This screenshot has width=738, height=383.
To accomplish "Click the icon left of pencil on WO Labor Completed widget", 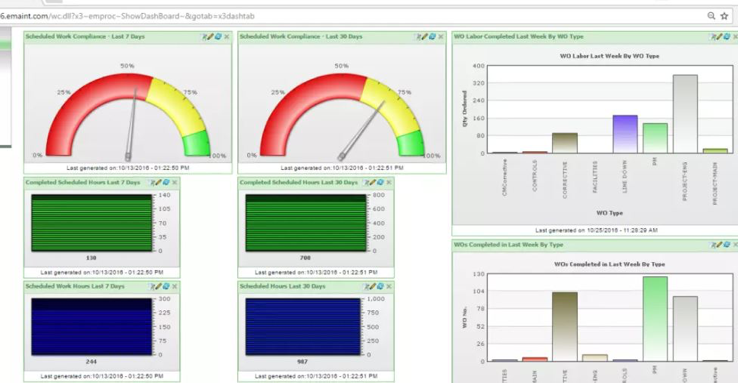I will [x=713, y=37].
